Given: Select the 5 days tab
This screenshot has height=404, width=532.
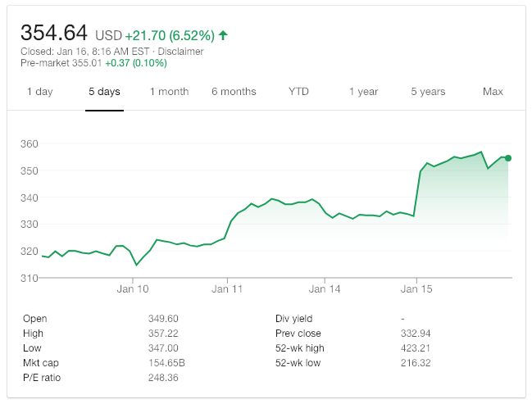Looking at the screenshot, I should coord(104,92).
